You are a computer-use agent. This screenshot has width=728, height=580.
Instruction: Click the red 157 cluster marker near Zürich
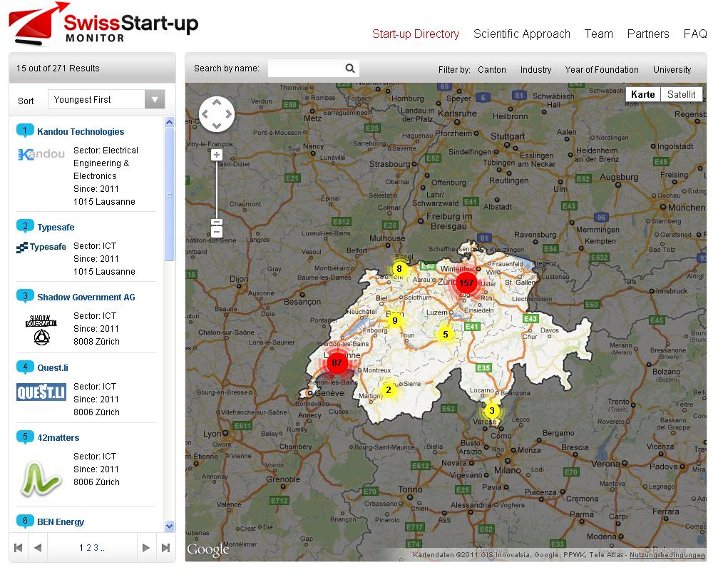[466, 283]
